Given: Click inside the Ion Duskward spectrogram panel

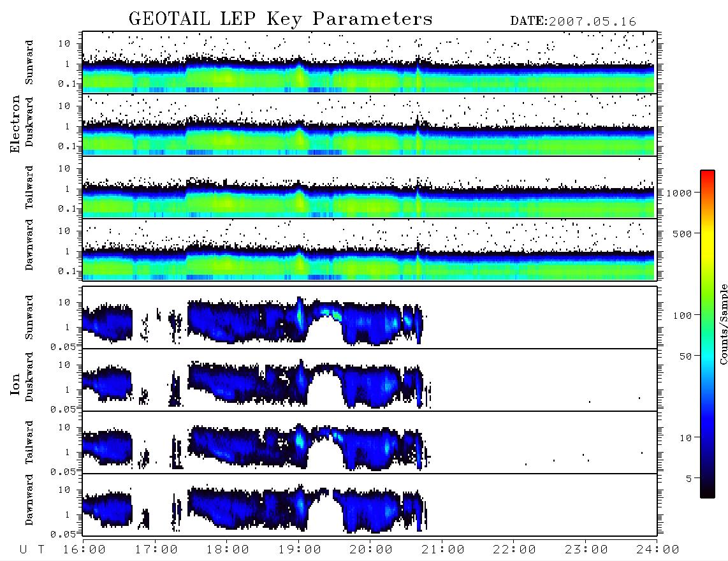Looking at the screenshot, I should pos(370,380).
